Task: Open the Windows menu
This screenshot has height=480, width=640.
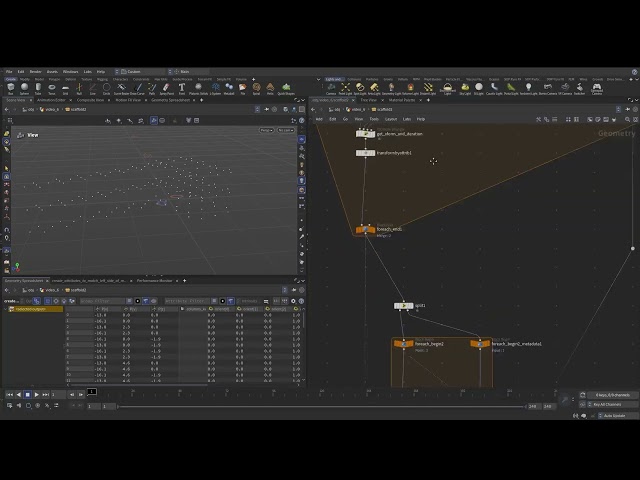Action: point(70,71)
